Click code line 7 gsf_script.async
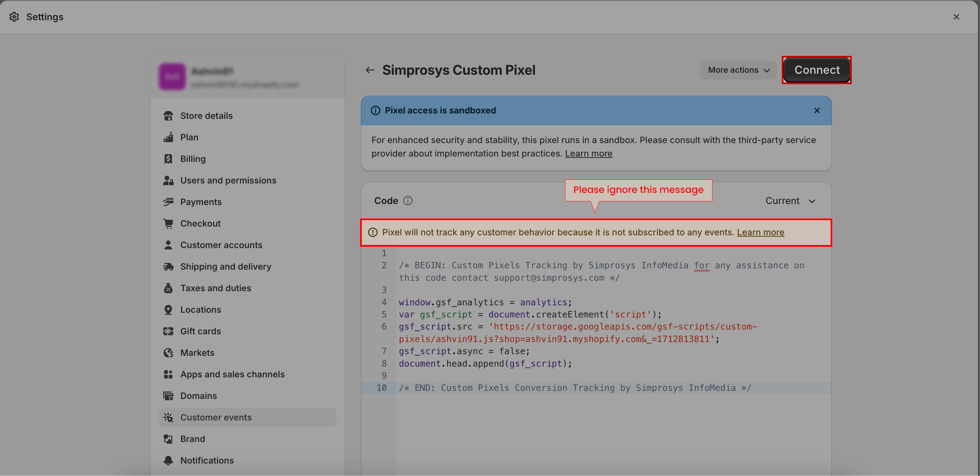Image resolution: width=980 pixels, height=476 pixels. point(464,351)
